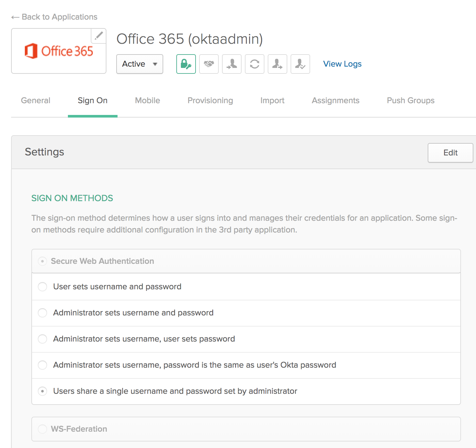The height and width of the screenshot is (448, 476).
Task: Click the handshake icon button
Action: (209, 64)
